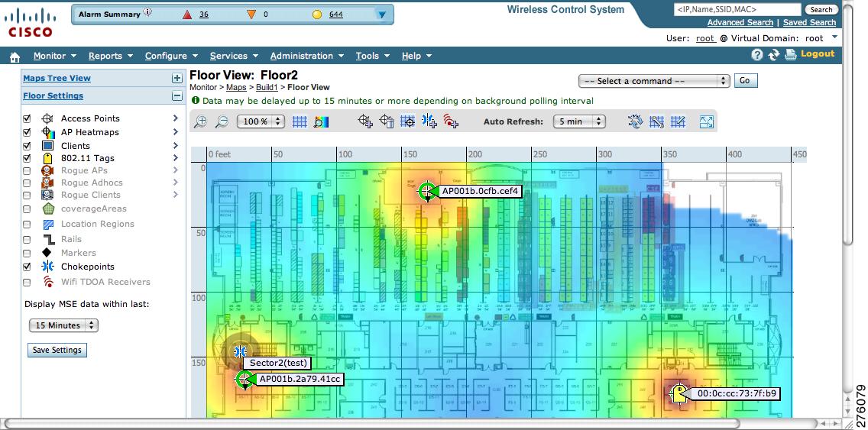Click the major alarm orange triangle icon
This screenshot has width=868, height=430.
click(x=252, y=15)
